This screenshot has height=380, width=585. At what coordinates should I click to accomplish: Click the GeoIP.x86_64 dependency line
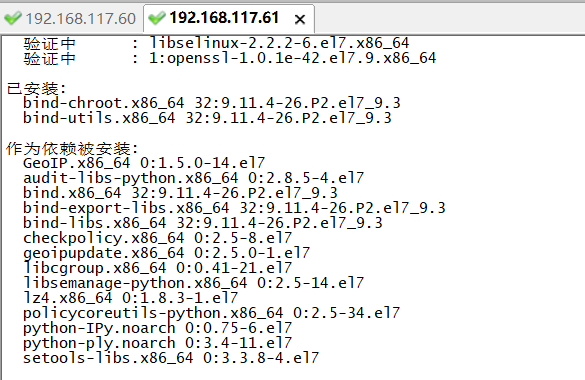coord(144,163)
